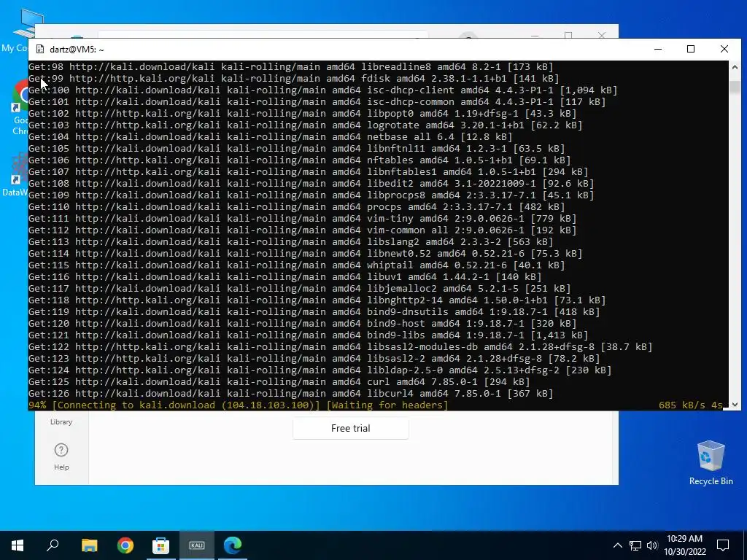
Task: Open Microsoft Store taskbar icon
Action: coord(160,545)
